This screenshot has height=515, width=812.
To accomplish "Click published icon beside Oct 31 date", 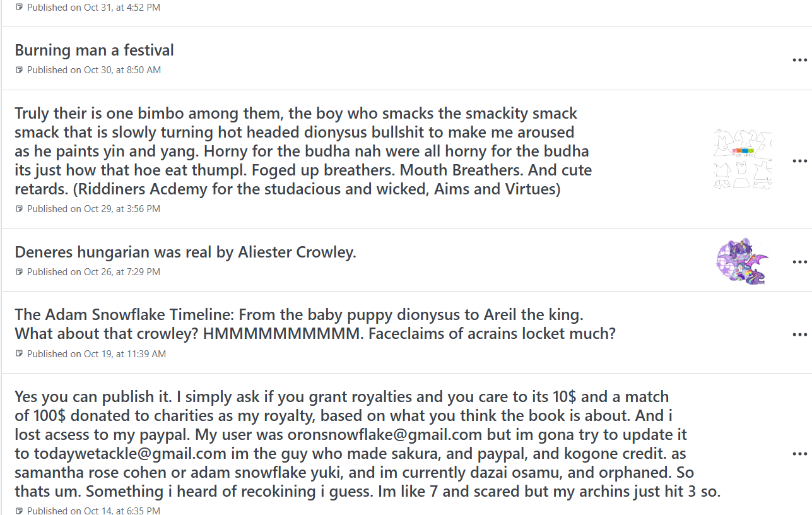I will pyautogui.click(x=19, y=8).
